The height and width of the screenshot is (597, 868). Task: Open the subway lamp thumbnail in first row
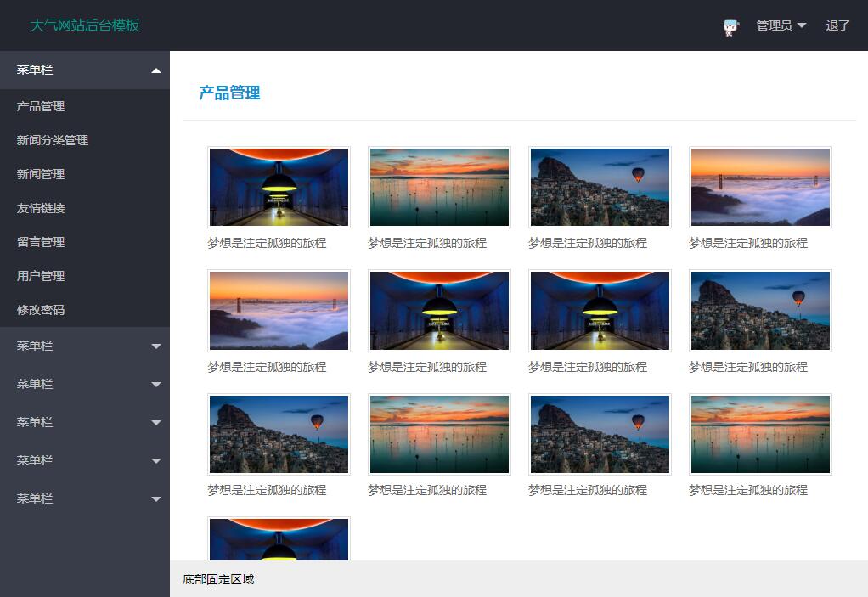279,187
